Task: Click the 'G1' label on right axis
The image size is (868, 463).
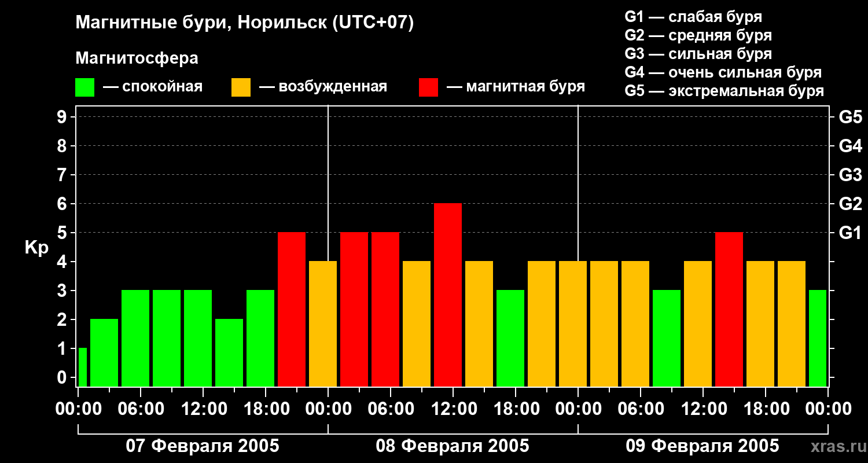Action: (x=850, y=233)
